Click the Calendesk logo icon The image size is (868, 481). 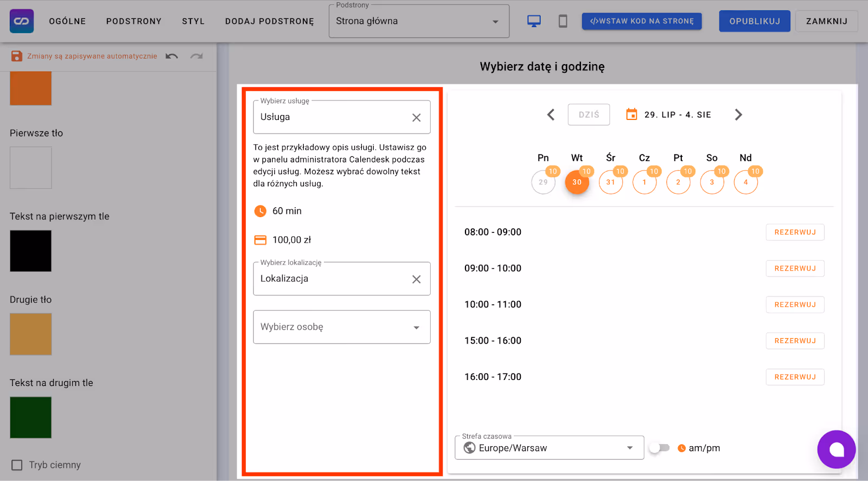(22, 21)
